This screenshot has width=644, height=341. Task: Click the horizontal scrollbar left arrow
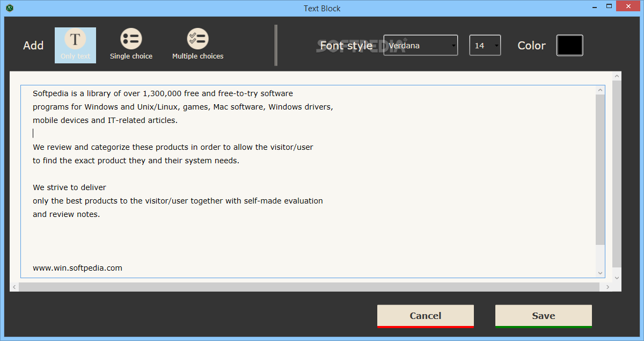coord(14,287)
